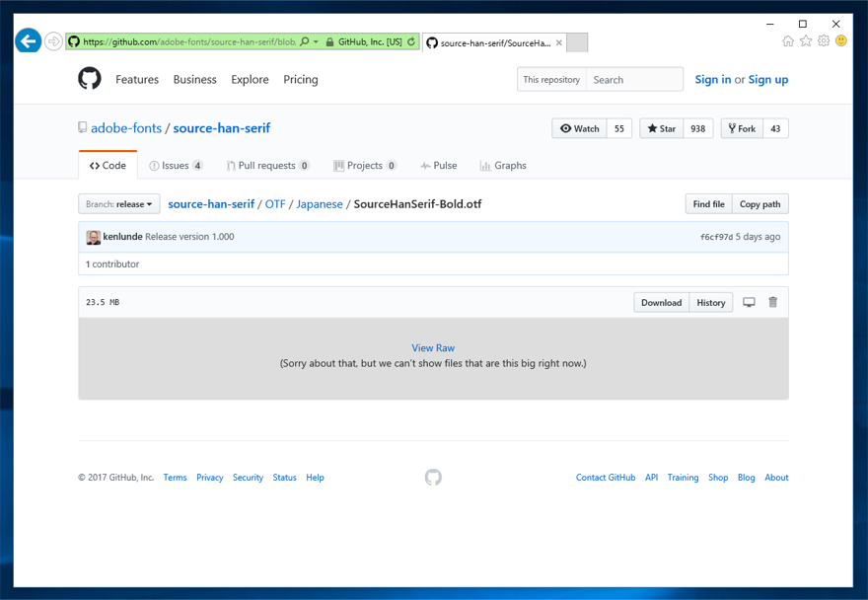Screen dimensions: 868x600
Task: Click the browser forward arrow
Action: point(53,41)
